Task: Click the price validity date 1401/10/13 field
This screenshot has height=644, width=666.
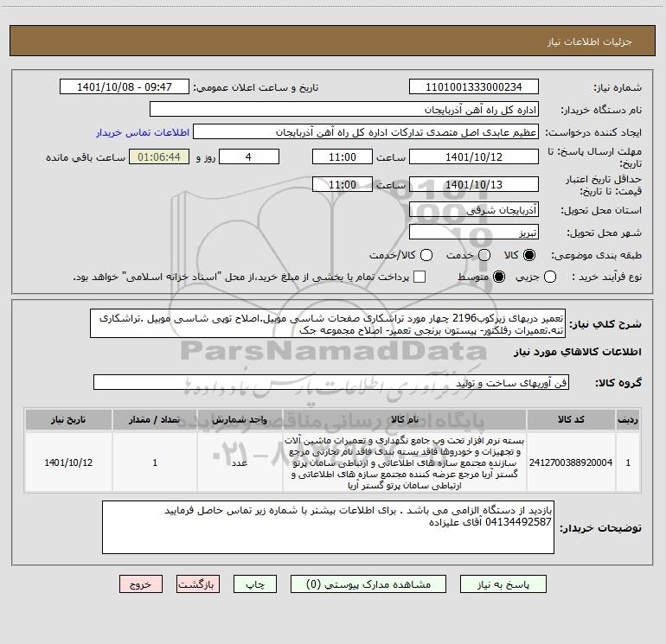Action: (x=474, y=185)
